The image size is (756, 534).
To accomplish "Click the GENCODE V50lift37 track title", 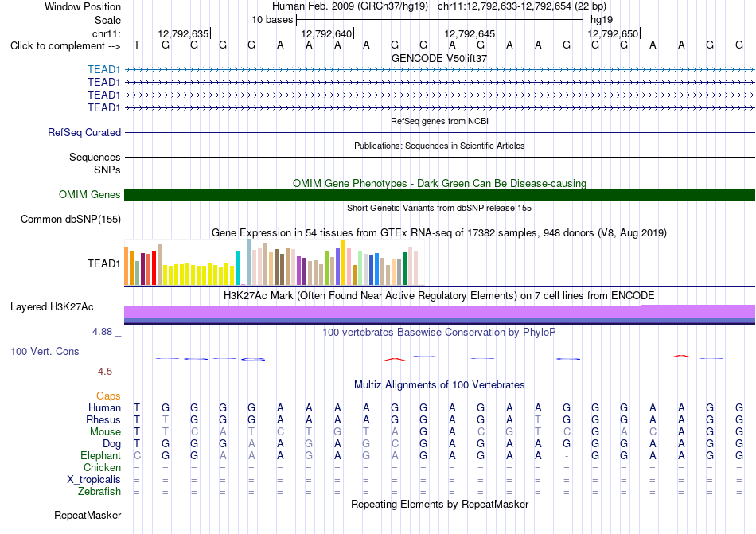I will click(x=439, y=58).
